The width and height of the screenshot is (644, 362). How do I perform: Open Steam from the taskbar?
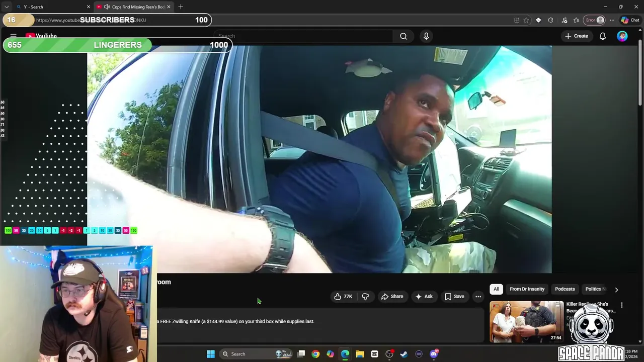pos(404,354)
